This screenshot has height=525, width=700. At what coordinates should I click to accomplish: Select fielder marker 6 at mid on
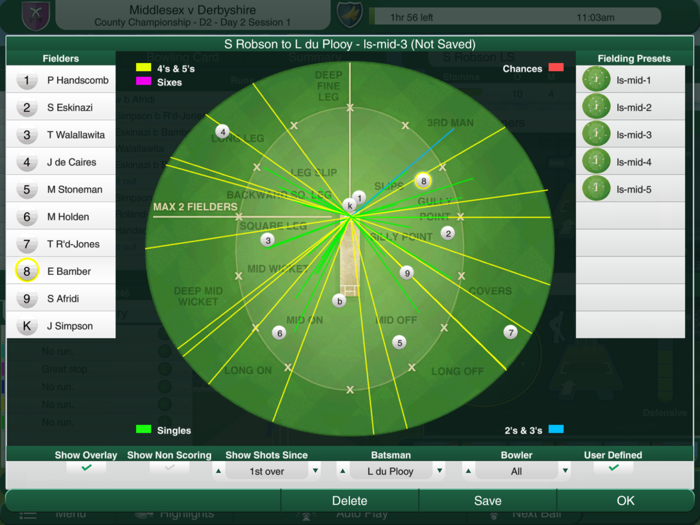[279, 333]
